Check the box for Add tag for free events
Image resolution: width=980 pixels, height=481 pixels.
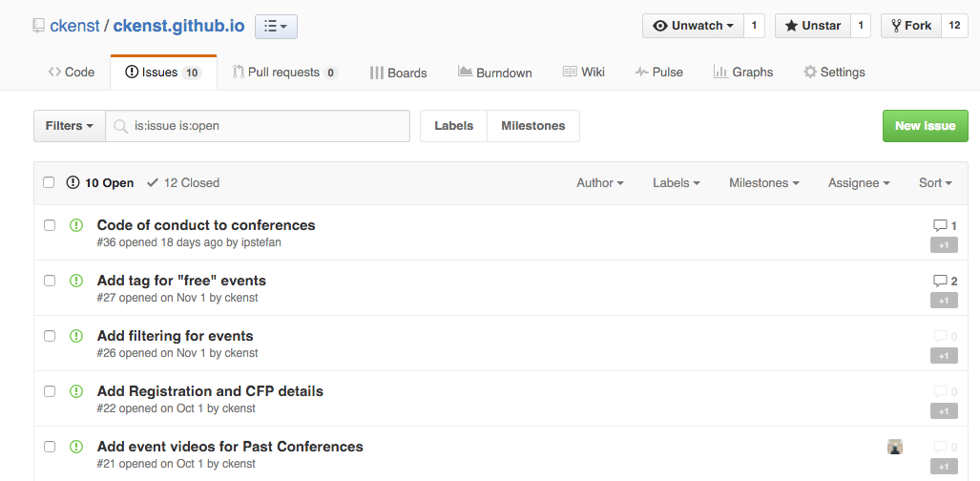(x=50, y=281)
